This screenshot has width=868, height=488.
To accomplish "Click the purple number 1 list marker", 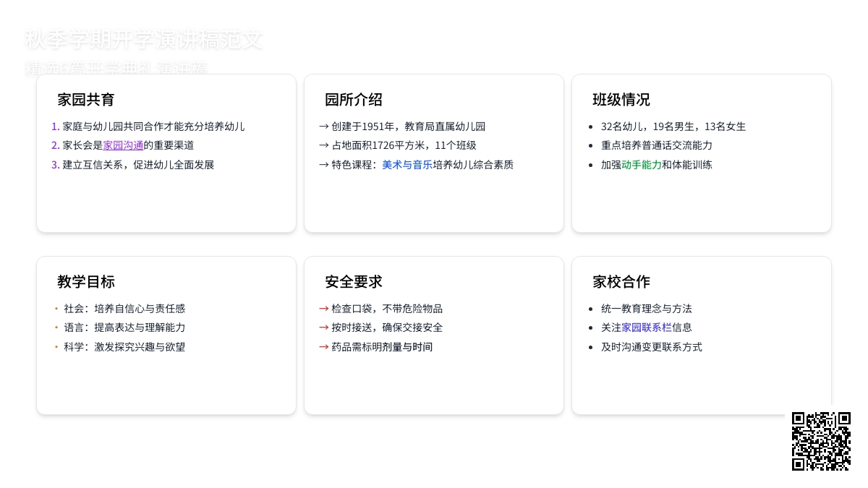I will tap(55, 127).
